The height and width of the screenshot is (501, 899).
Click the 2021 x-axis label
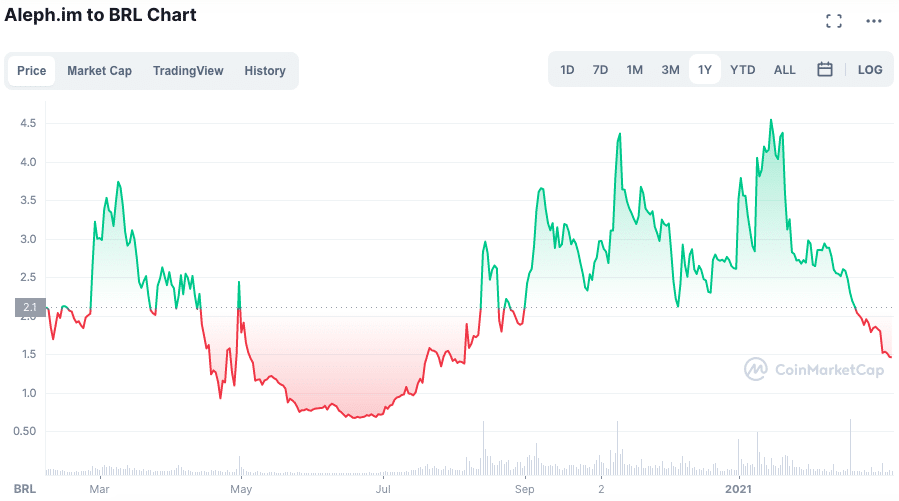[x=738, y=489]
